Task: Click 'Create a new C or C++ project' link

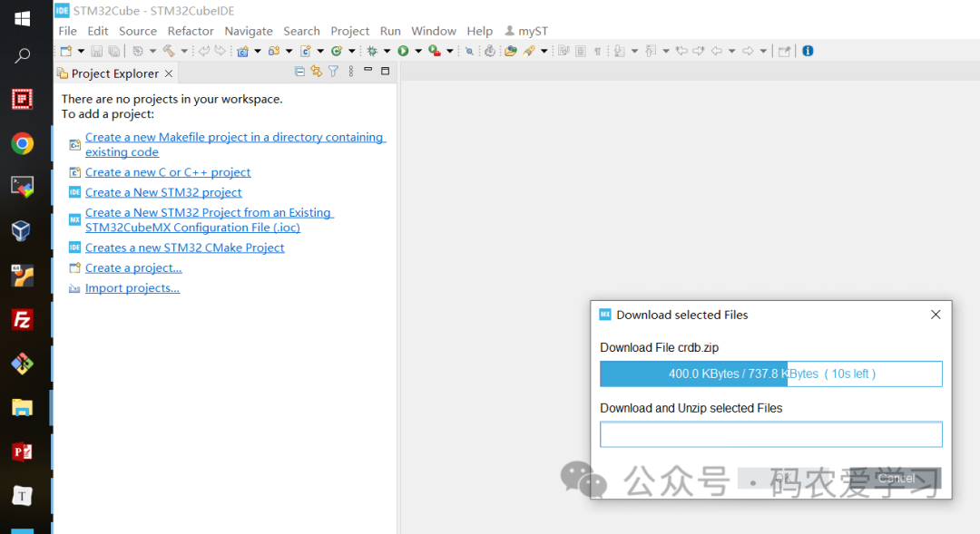Action: (x=168, y=172)
